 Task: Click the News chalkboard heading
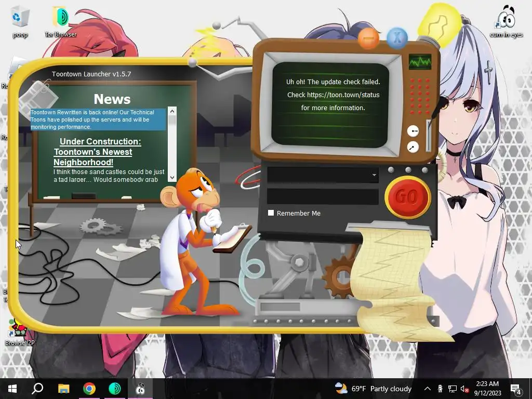click(x=112, y=99)
